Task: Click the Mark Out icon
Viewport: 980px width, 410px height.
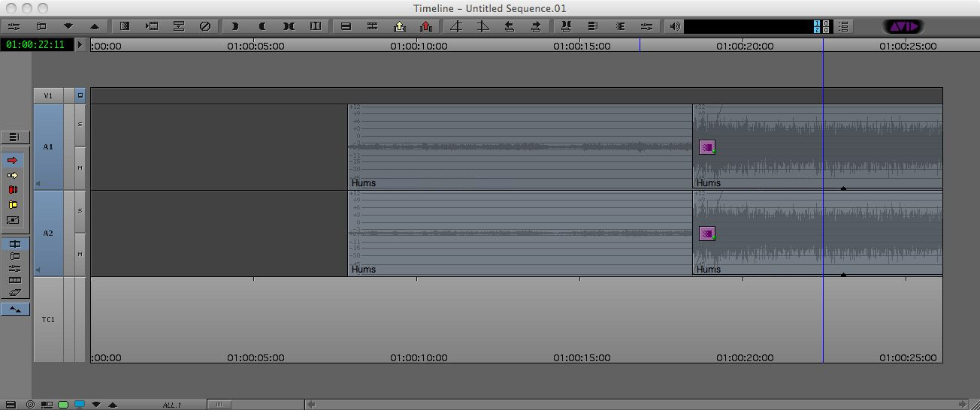Action: click(x=262, y=26)
